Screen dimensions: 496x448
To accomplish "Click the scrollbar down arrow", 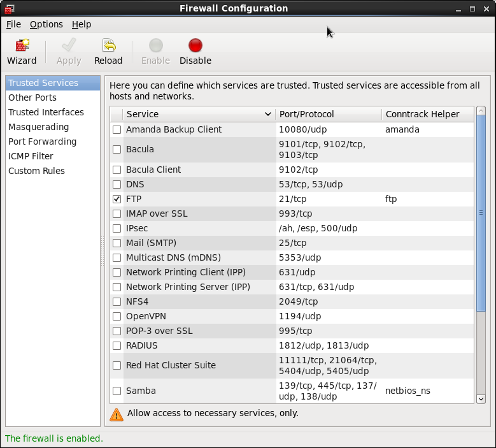I will (481, 399).
